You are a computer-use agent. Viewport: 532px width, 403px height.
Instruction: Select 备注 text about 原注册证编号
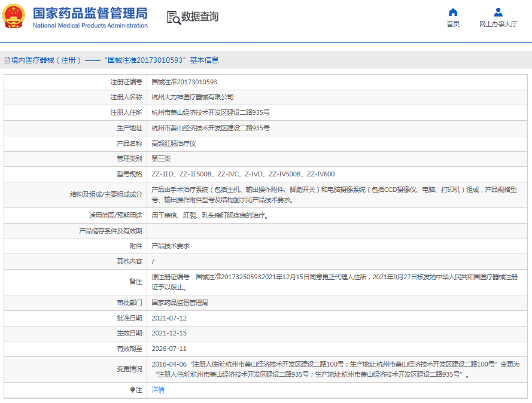(335, 282)
